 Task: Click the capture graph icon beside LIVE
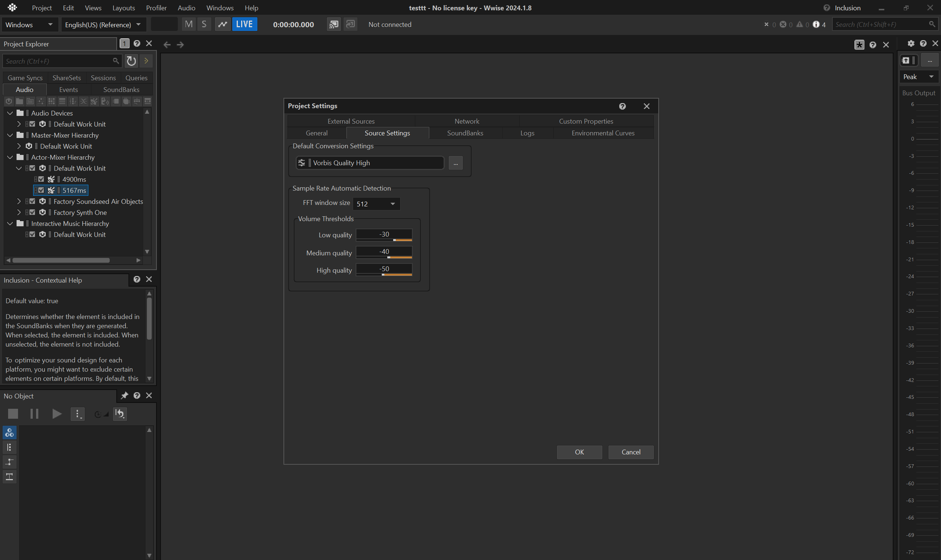tap(223, 25)
